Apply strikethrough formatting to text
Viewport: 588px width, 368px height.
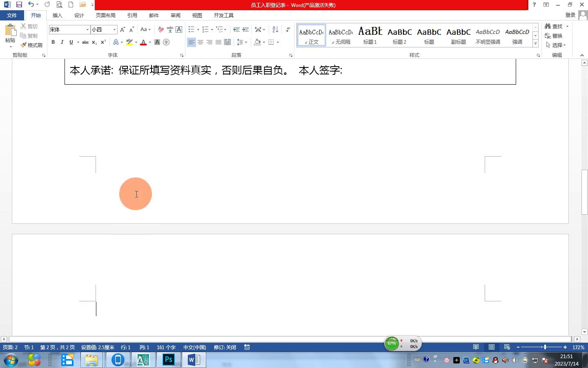coord(85,42)
